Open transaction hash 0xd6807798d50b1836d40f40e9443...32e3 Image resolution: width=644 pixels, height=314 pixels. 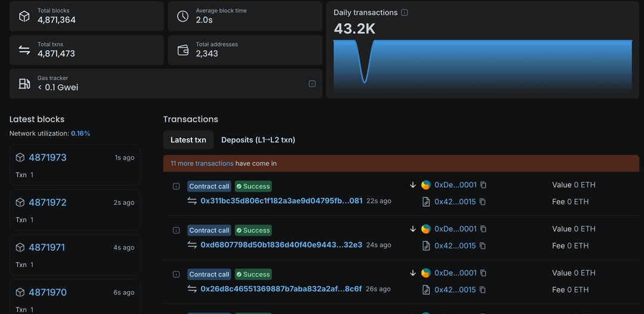coord(281,245)
